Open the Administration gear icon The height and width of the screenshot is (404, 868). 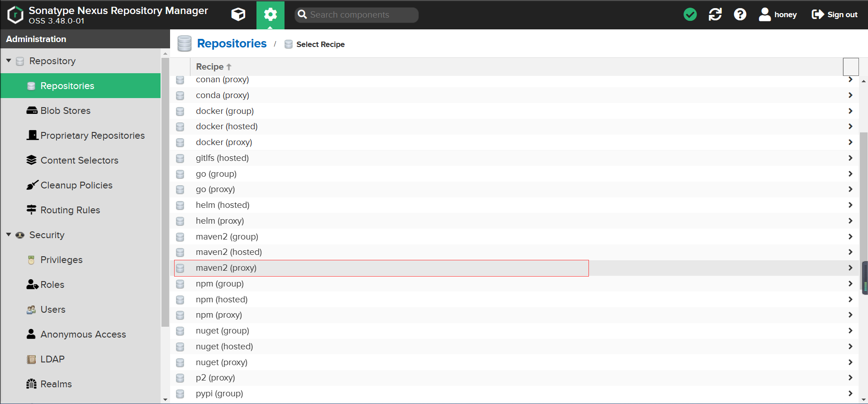[x=270, y=14]
